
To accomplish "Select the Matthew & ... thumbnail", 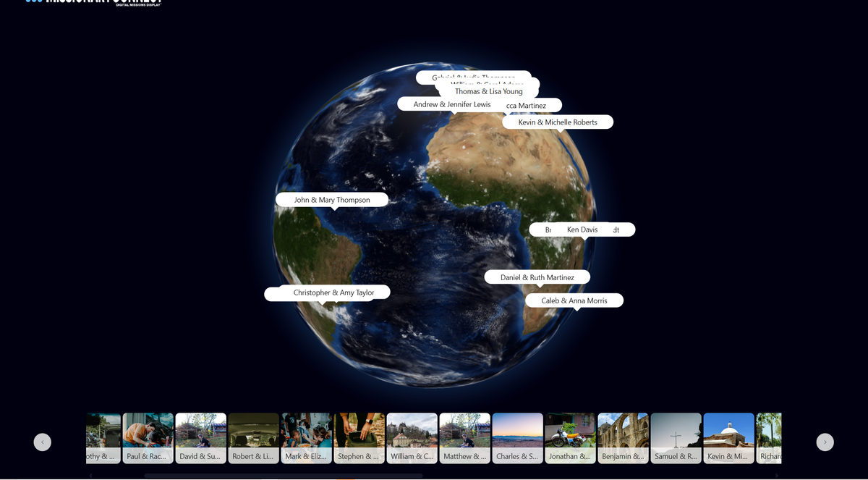I will pyautogui.click(x=465, y=438).
